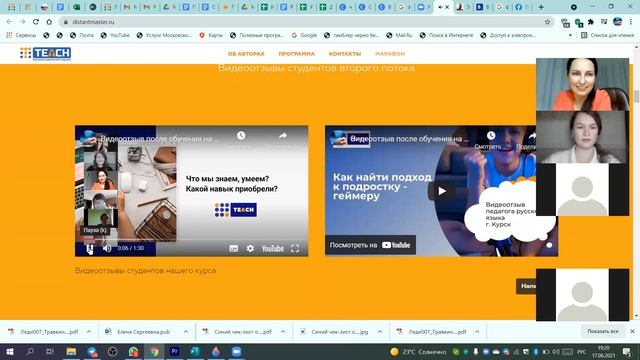Open the notification center icon
Viewport: 640px width, 360px height.
click(627, 352)
